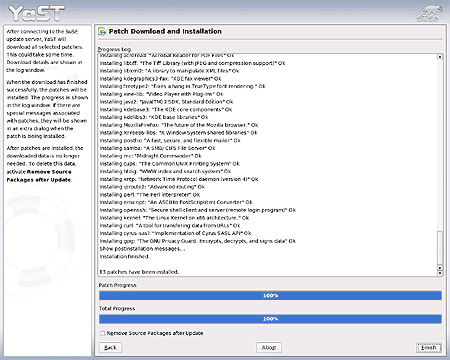Click the Back button
This screenshot has height=360, width=450.
(x=110, y=348)
